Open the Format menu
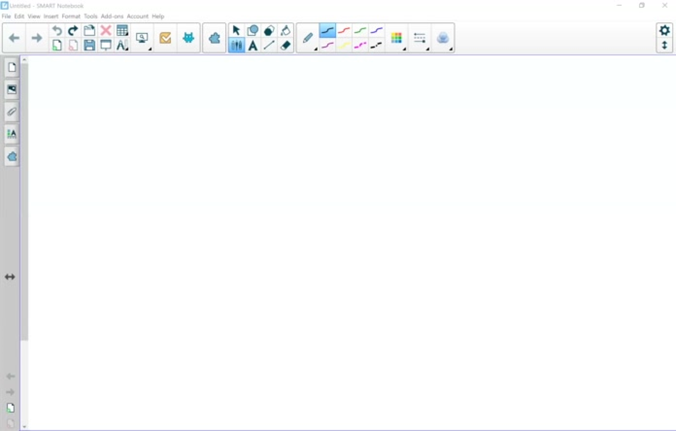Image resolution: width=676 pixels, height=431 pixels. [71, 16]
